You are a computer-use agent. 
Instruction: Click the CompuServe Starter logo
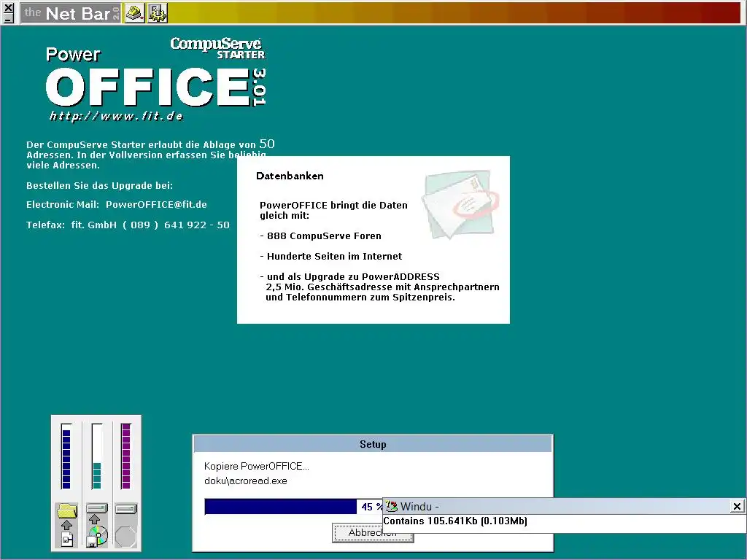click(217, 48)
